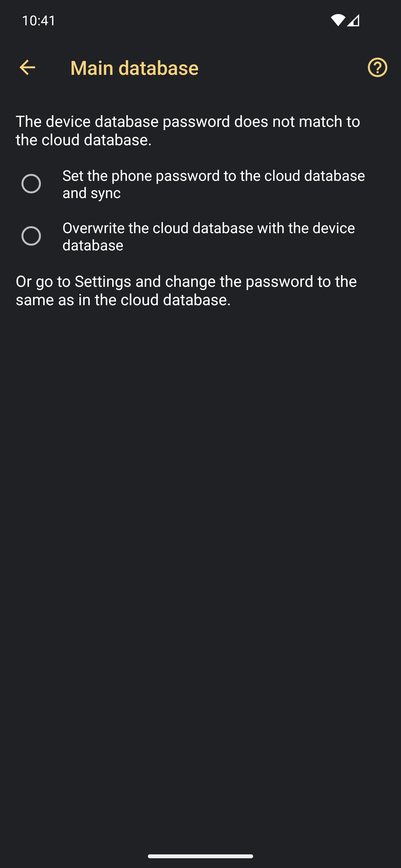
Task: Tap the lone word "database" in second option
Action: coord(93,245)
